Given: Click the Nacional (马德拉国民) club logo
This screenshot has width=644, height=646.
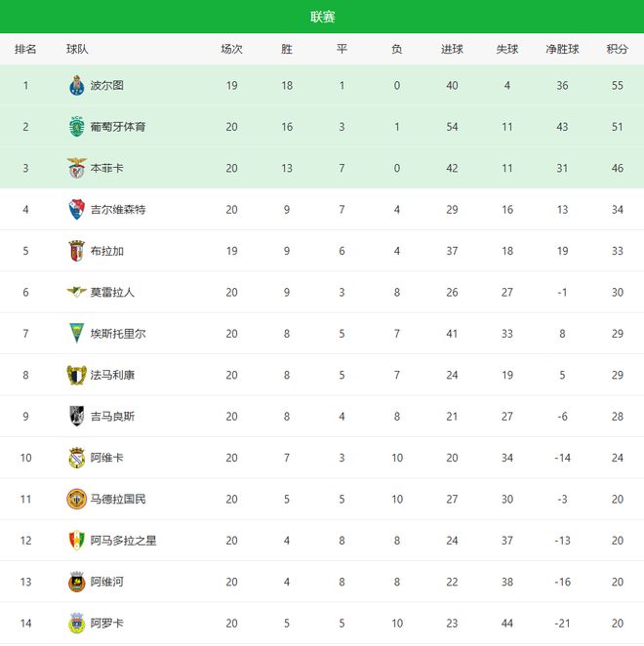Looking at the screenshot, I should 77,499.
